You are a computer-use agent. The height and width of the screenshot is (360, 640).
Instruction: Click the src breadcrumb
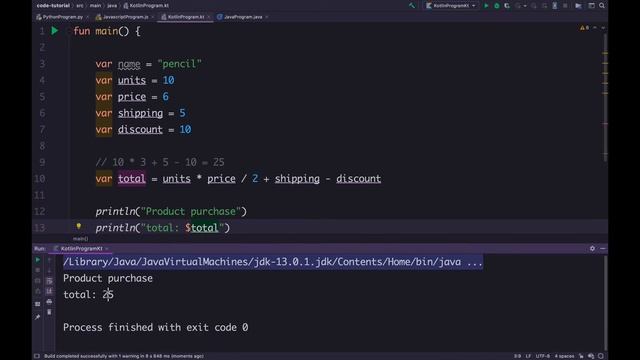pyautogui.click(x=80, y=6)
